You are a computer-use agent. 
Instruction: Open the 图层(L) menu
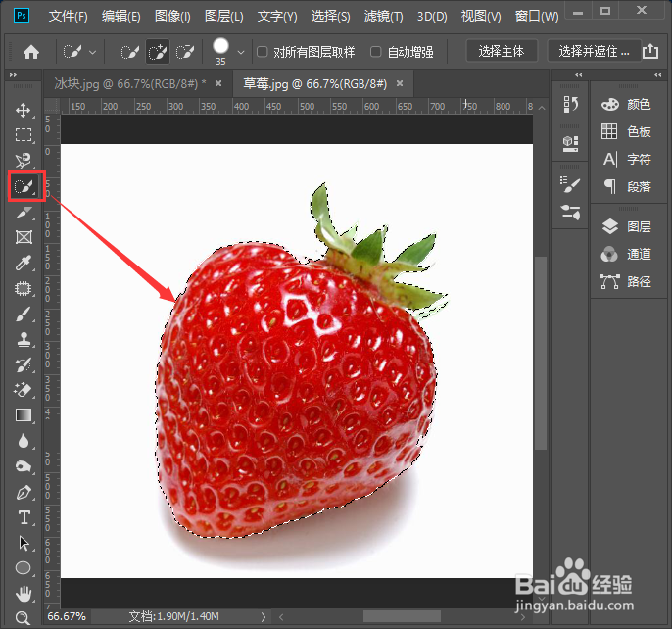coord(223,17)
